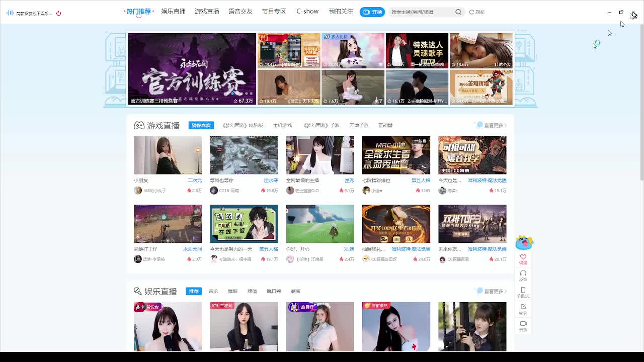Open the 抽游戏礼 stream thumbnail
644x362 pixels.
[x=396, y=224]
